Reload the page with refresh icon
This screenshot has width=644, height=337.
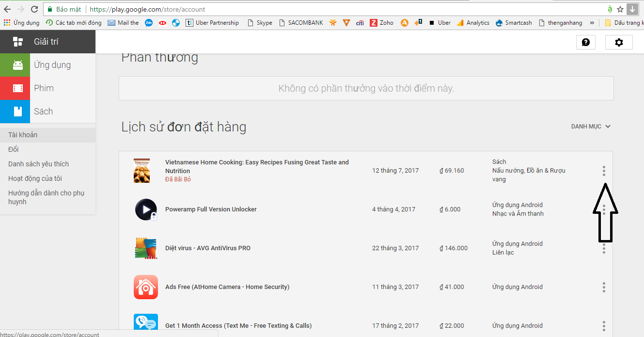click(34, 9)
